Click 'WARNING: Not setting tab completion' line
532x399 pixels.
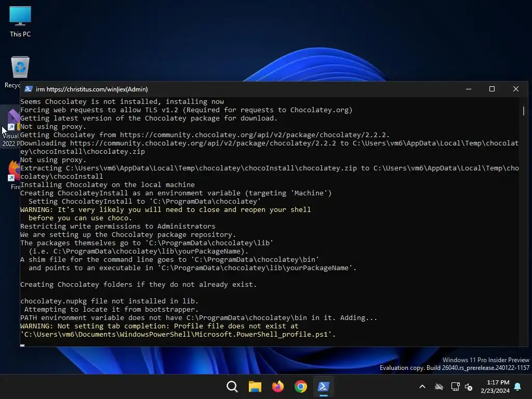click(x=159, y=326)
